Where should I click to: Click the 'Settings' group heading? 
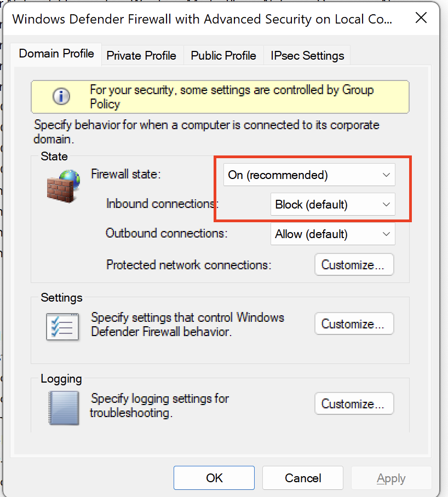61,298
